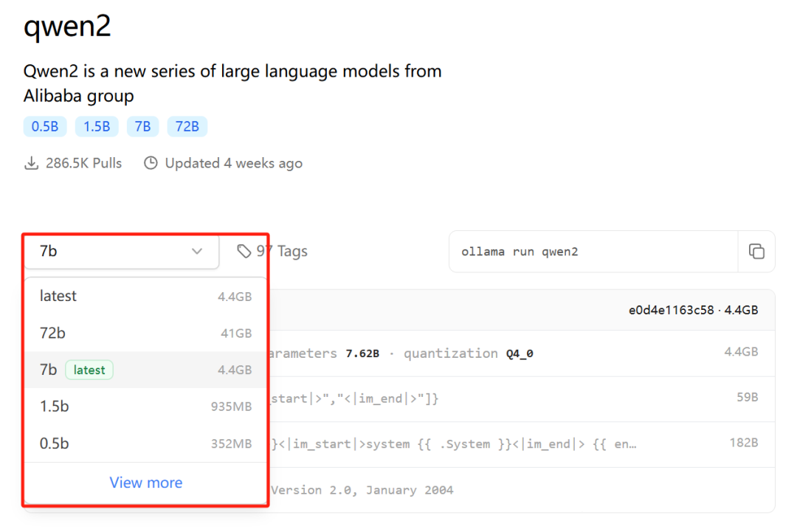Open the 97 Tags link
The height and width of the screenshot is (532, 797).
point(281,252)
